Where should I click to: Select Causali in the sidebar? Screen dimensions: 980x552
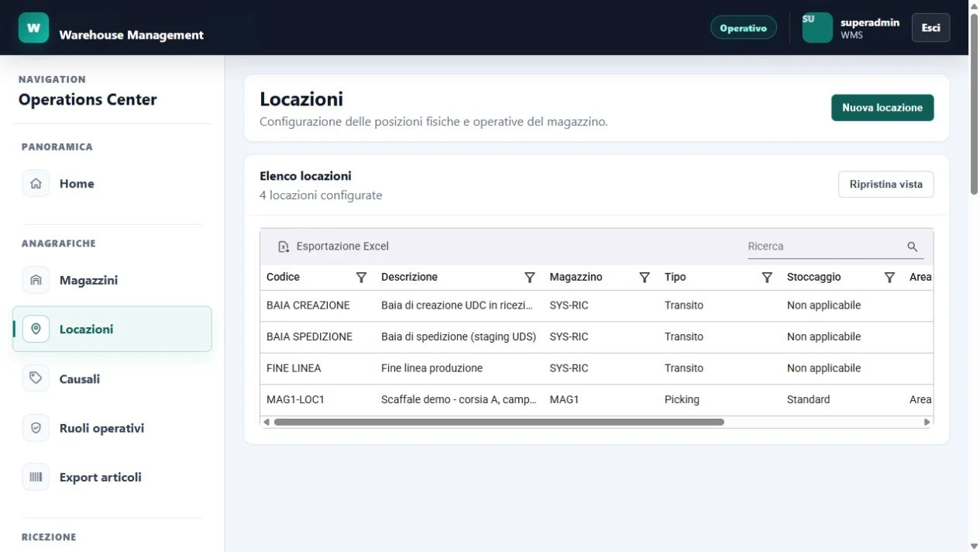tap(112, 378)
